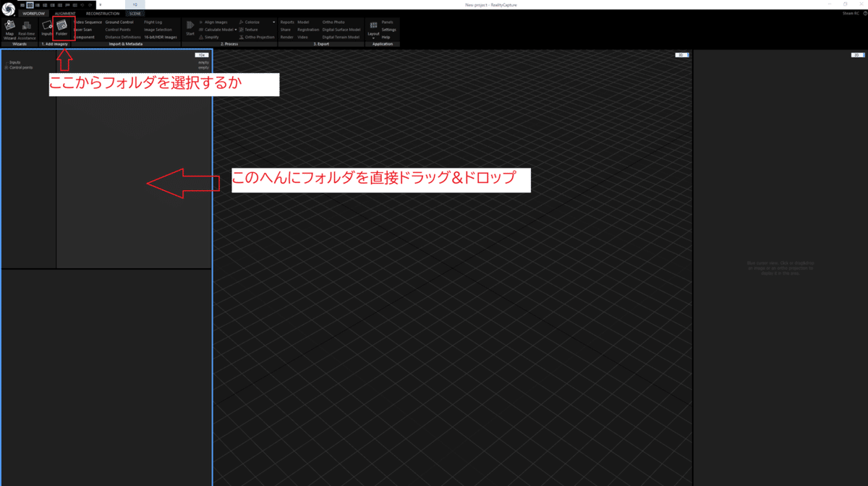Click Simplify in Process group
The height and width of the screenshot is (486, 868).
click(209, 37)
